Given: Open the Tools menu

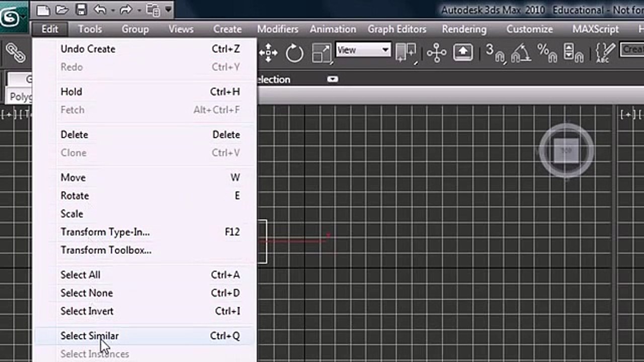Looking at the screenshot, I should click(x=90, y=29).
